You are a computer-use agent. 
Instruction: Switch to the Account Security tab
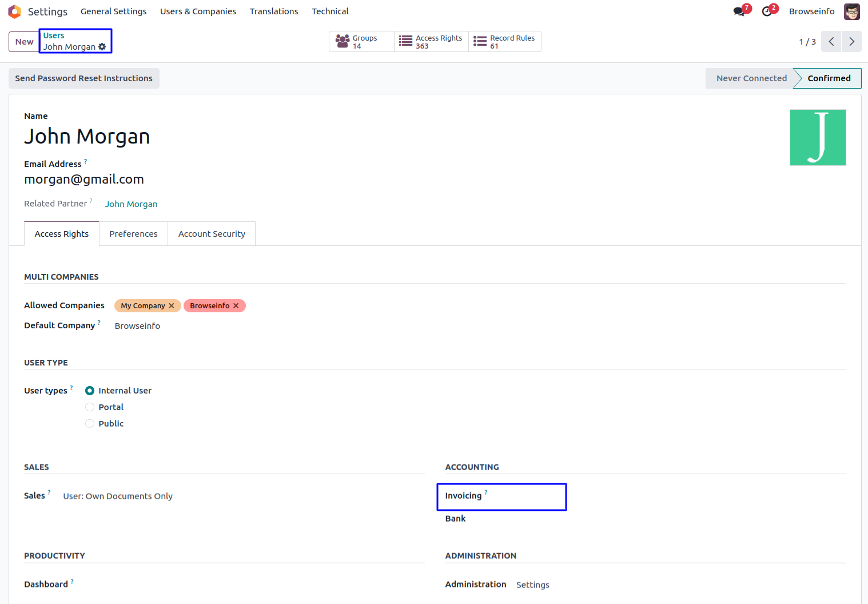(x=212, y=234)
